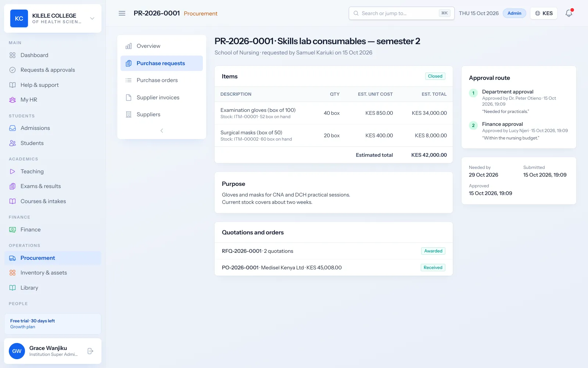Select the Examination gloves item row

(x=334, y=113)
